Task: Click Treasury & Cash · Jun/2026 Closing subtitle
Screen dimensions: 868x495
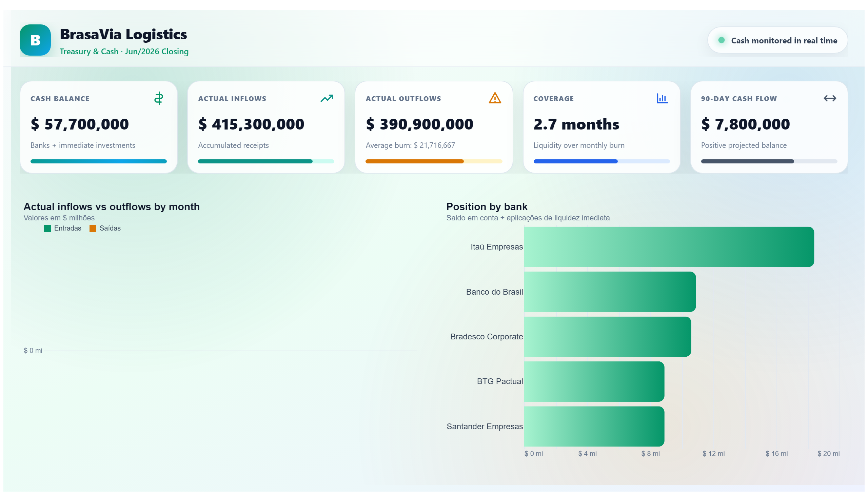Action: [124, 52]
